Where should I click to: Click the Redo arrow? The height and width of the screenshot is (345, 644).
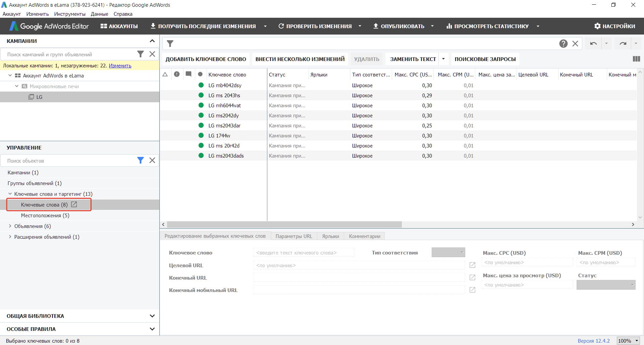coord(623,44)
